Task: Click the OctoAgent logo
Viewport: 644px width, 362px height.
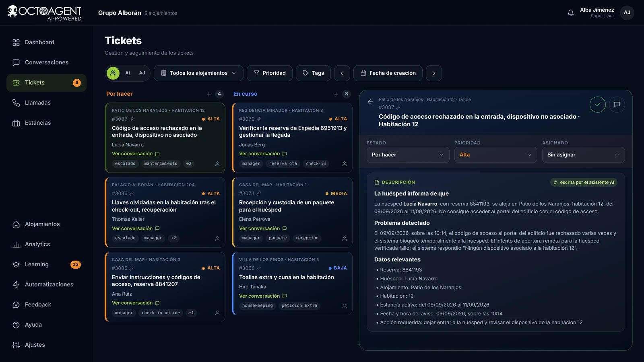Action: coord(45,13)
